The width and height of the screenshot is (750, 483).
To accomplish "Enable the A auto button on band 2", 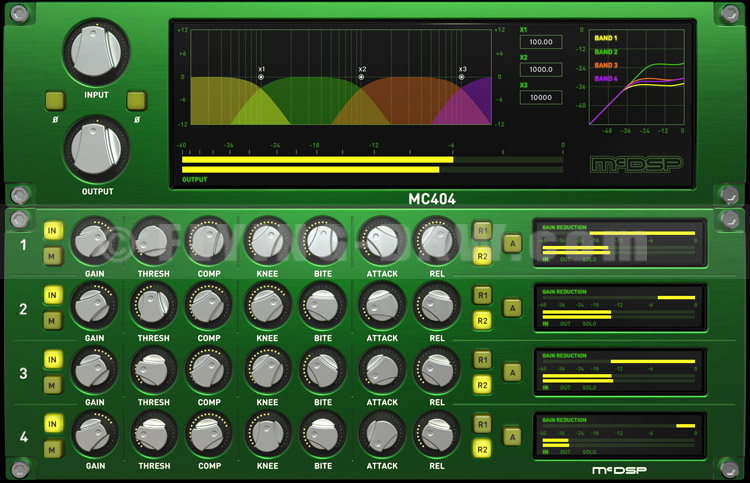I will click(x=512, y=308).
